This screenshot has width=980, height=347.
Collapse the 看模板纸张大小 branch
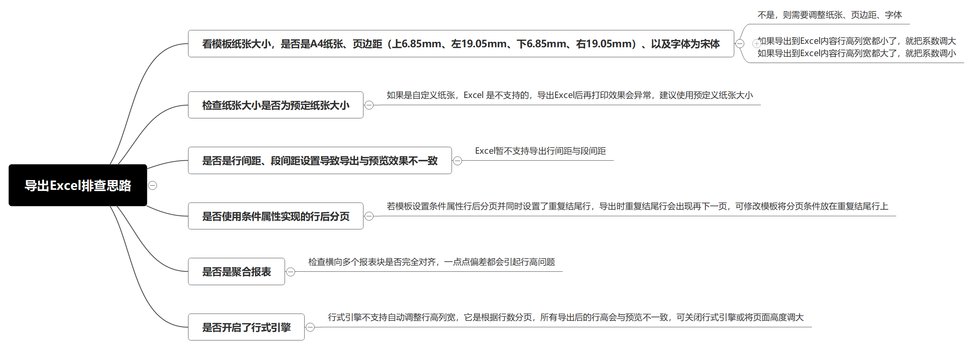click(740, 44)
